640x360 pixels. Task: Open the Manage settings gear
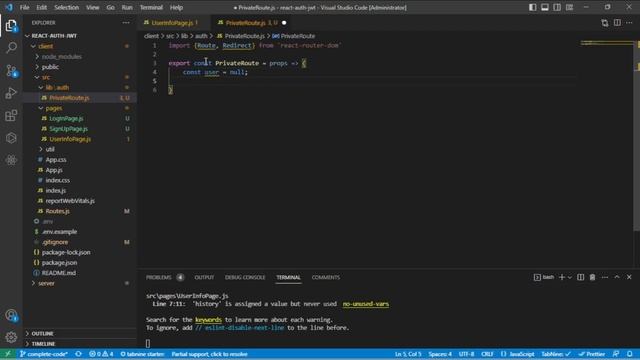click(x=11, y=337)
